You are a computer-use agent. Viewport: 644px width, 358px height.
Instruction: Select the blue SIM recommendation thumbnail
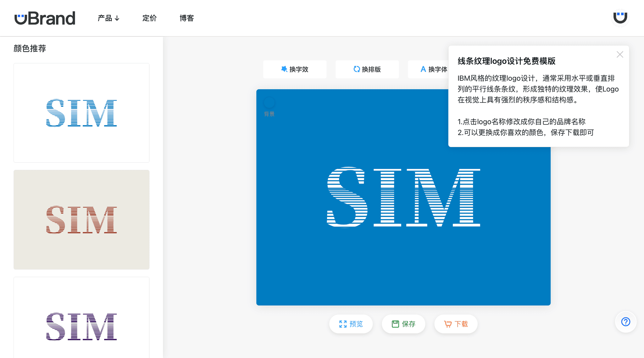81,113
